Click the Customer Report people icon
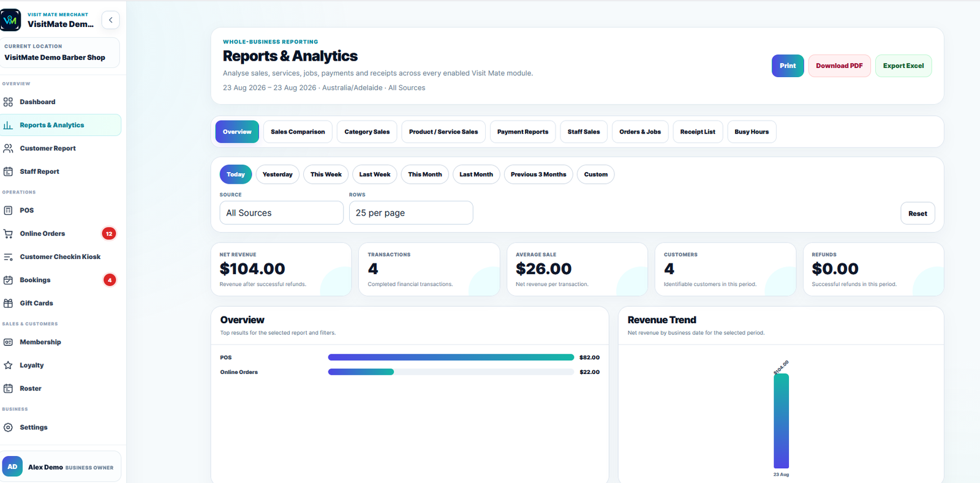The width and height of the screenshot is (980, 483). tap(8, 148)
